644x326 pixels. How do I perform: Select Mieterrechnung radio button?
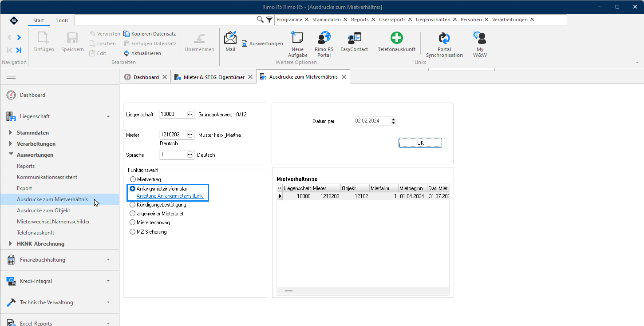click(x=132, y=223)
